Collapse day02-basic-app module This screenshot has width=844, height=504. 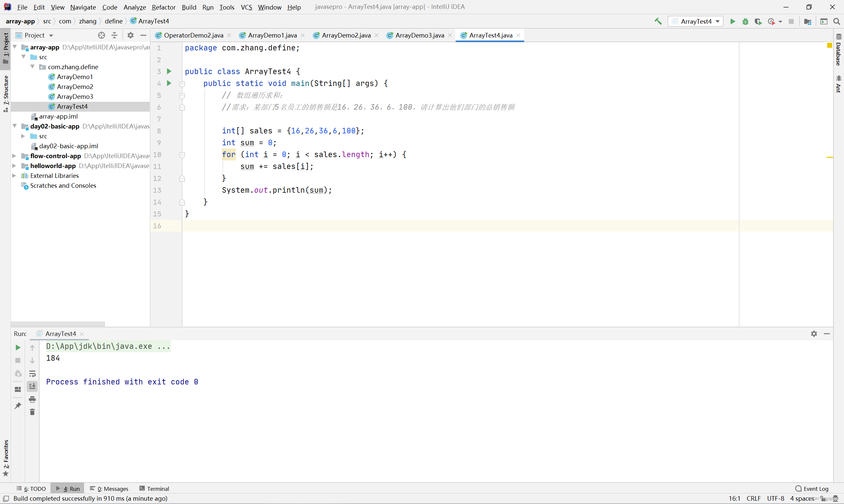tap(15, 126)
